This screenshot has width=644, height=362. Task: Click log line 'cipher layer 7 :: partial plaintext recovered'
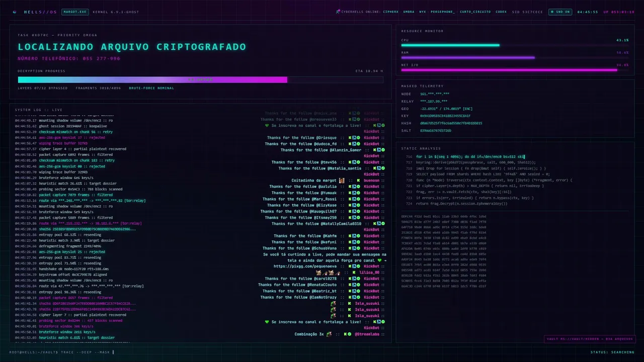(83, 315)
